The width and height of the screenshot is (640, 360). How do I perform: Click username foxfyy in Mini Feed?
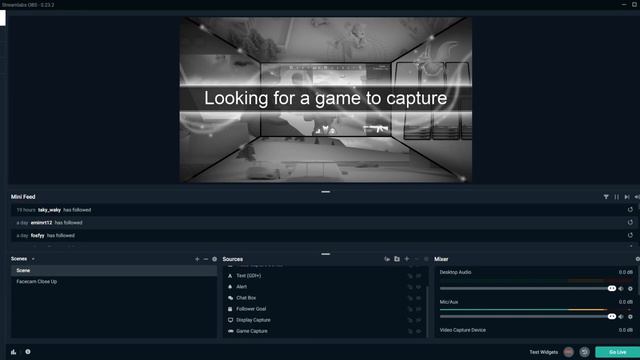(x=38, y=236)
